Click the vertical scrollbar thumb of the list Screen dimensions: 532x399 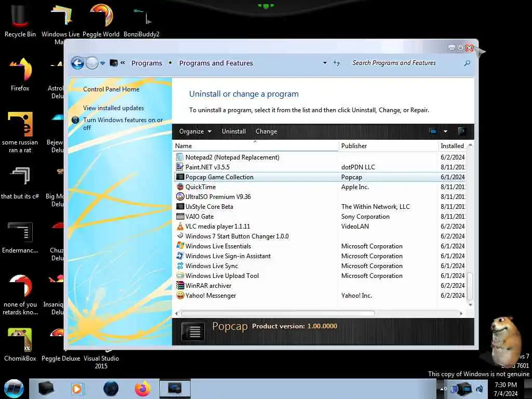tap(470, 286)
